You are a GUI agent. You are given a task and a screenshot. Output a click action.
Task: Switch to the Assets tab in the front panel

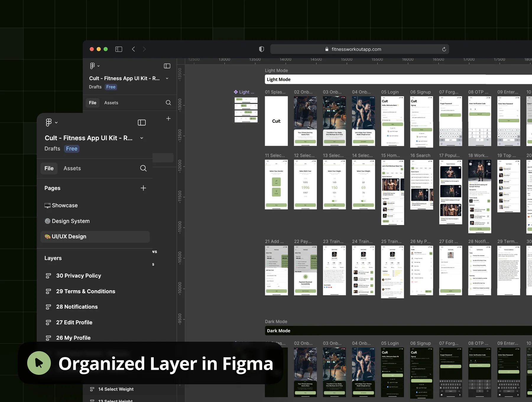click(x=72, y=168)
